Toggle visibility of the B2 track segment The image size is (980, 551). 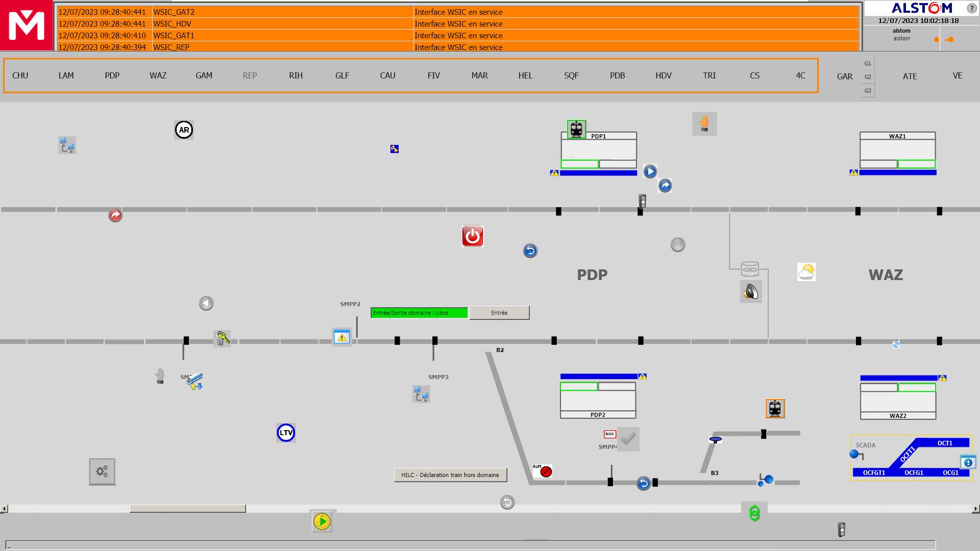499,350
